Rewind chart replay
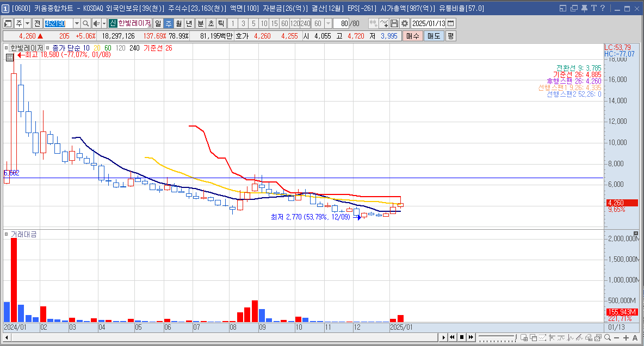The image size is (644, 346). point(452,337)
